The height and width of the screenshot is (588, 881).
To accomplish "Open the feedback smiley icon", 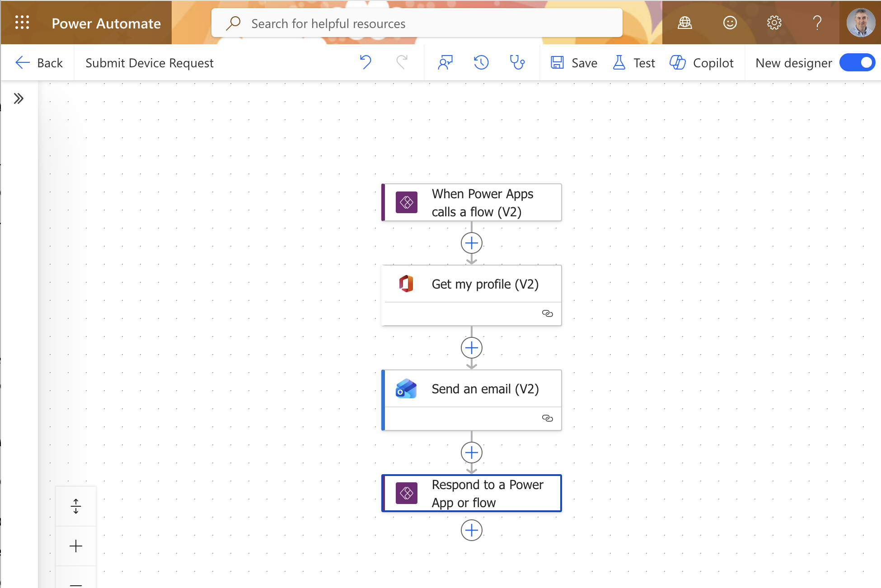I will point(730,23).
